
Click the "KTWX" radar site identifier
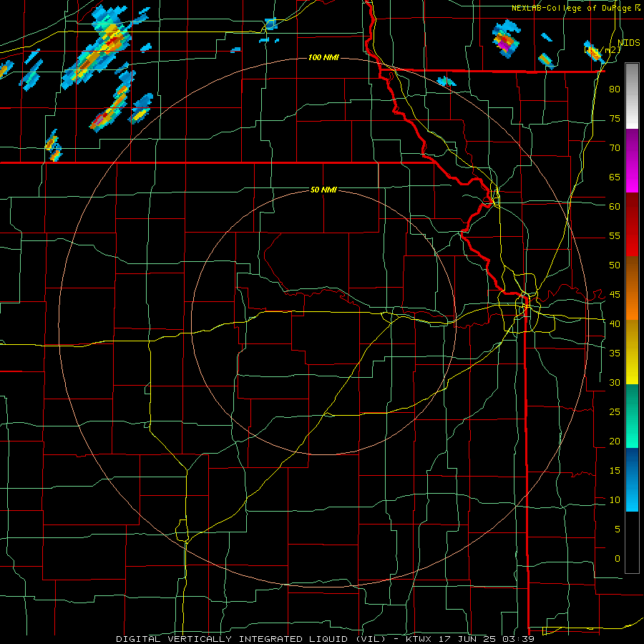click(418, 639)
